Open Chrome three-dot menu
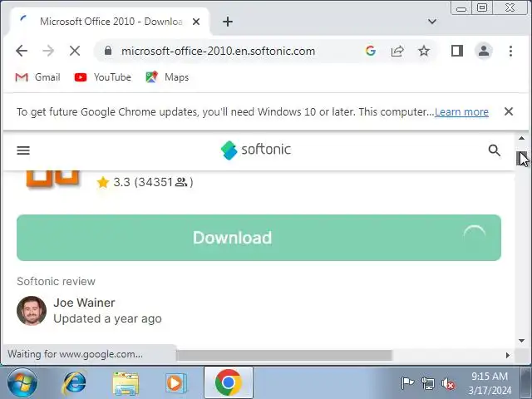532x399 pixels. 510,51
